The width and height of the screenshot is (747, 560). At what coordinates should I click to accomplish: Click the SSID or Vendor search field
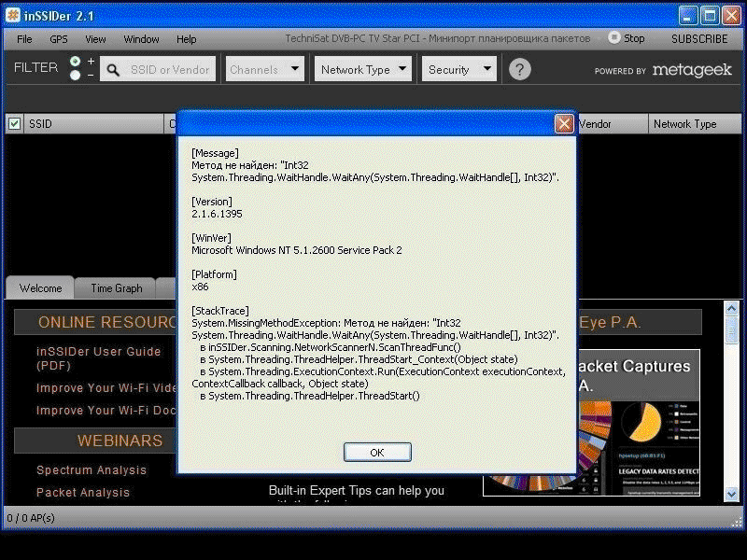point(158,69)
